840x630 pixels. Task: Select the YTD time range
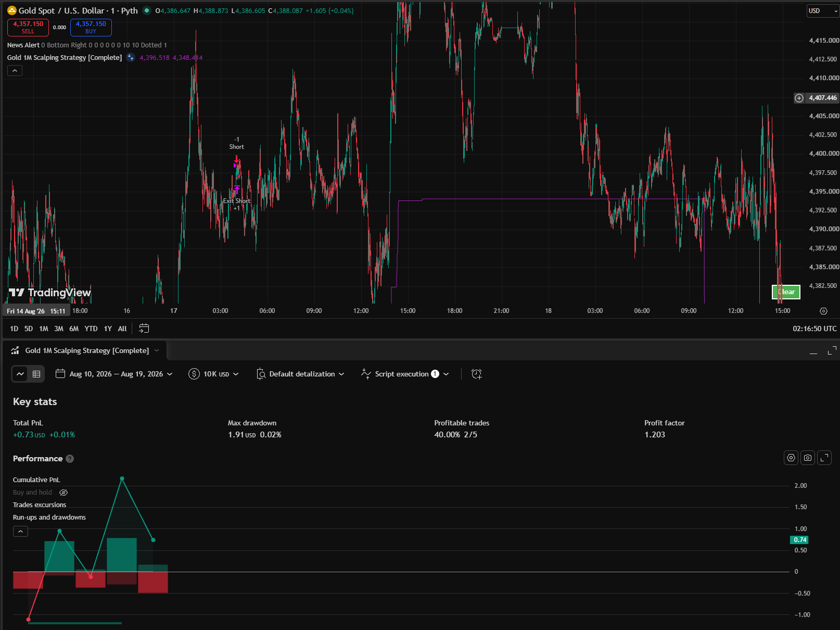(91, 329)
